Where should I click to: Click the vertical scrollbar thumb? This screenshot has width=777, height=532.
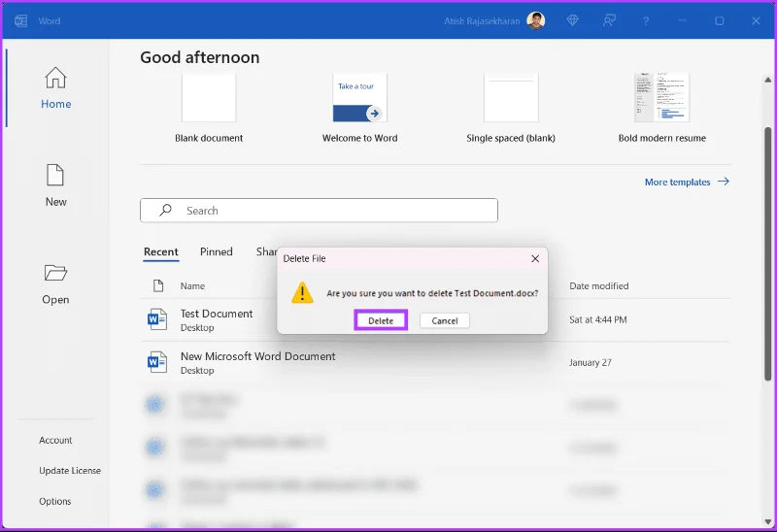767,253
